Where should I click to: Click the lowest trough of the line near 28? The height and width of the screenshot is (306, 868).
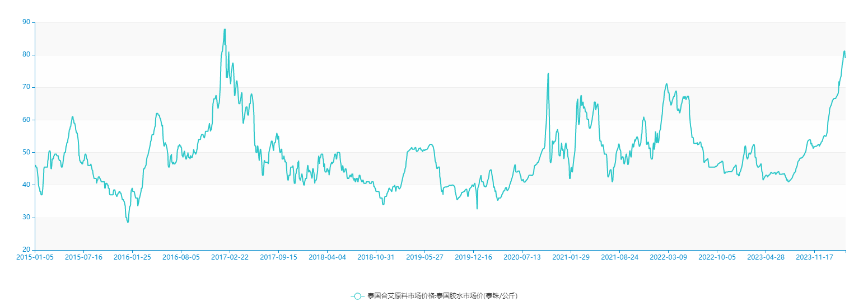(128, 222)
